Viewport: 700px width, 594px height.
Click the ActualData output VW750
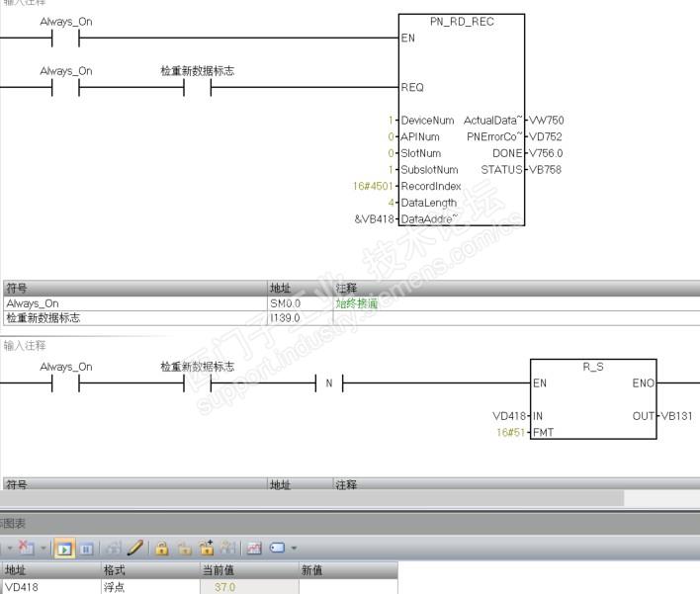[547, 121]
